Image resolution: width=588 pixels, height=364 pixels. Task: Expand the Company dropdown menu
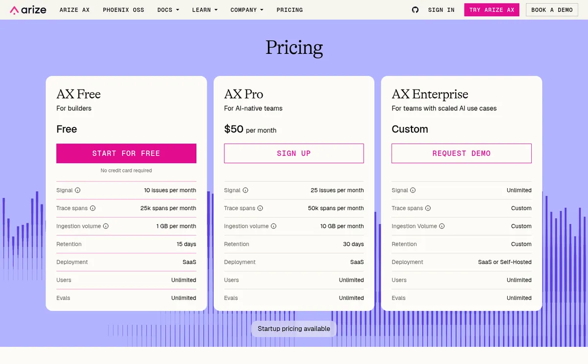point(247,10)
